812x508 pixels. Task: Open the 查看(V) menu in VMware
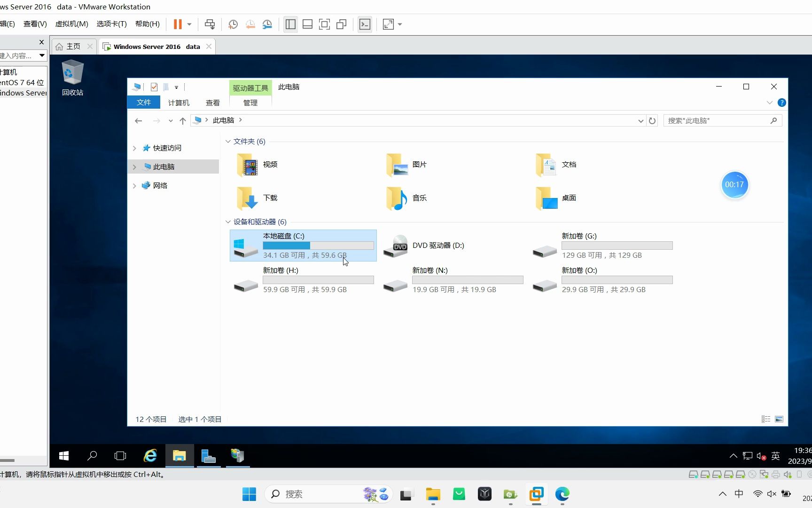coord(35,24)
